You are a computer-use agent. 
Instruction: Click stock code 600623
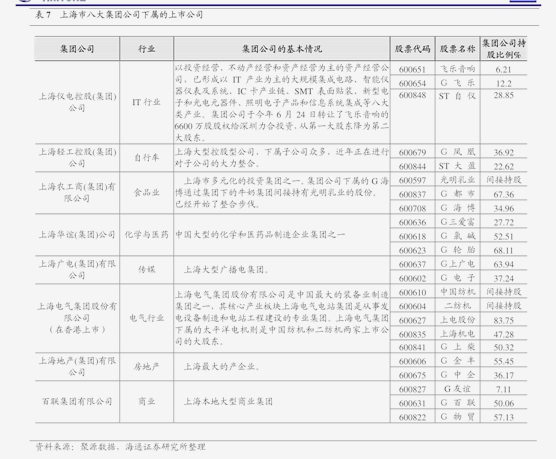[412, 250]
